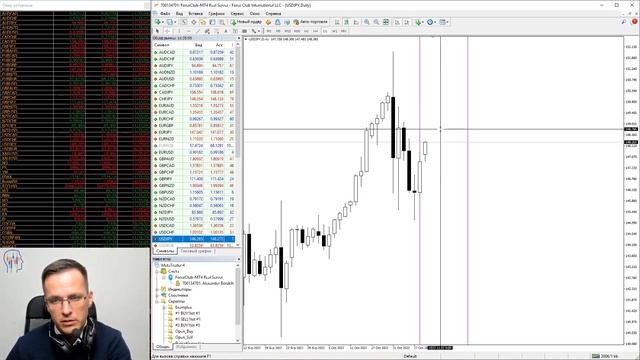Select the Vertical Line drawing tool
This screenshot has width=640, height=360.
[180, 31]
